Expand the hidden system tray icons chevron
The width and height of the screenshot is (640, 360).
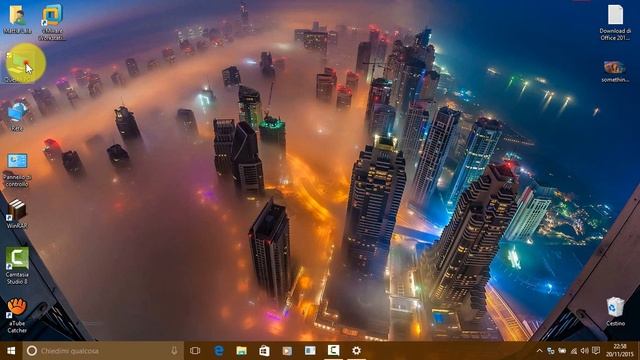click(539, 351)
